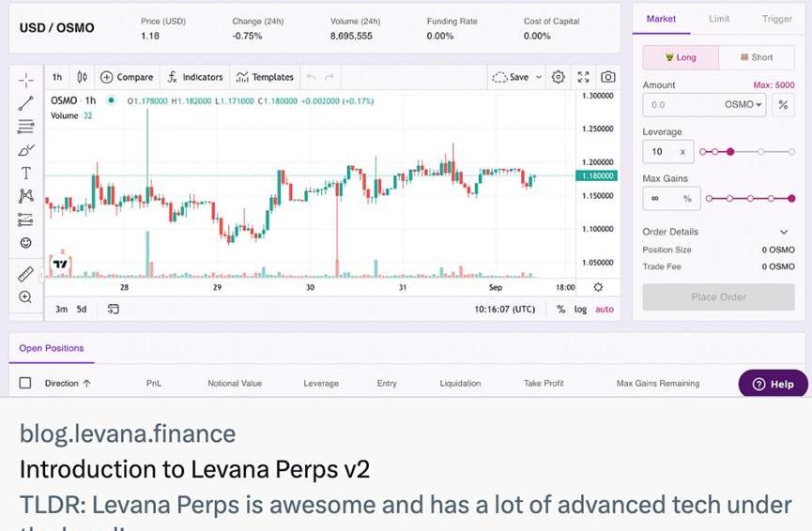Click the Help button
Viewport: 812px width, 531px height.
(773, 384)
